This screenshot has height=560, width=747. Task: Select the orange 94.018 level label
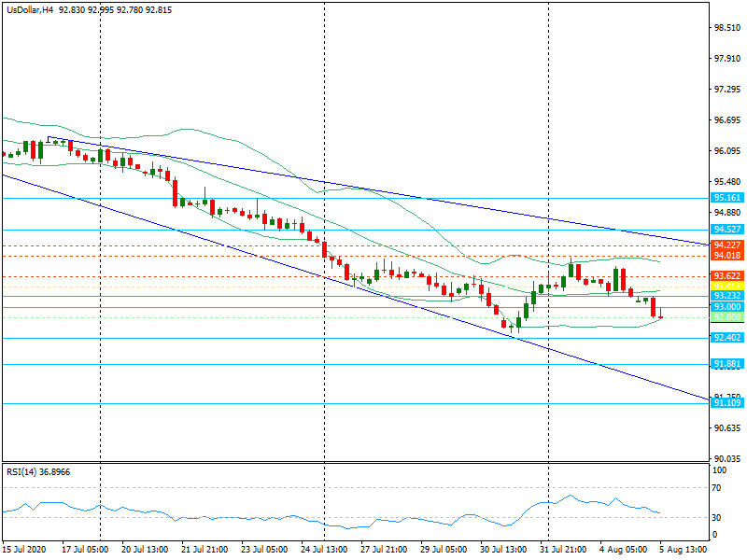(726, 255)
